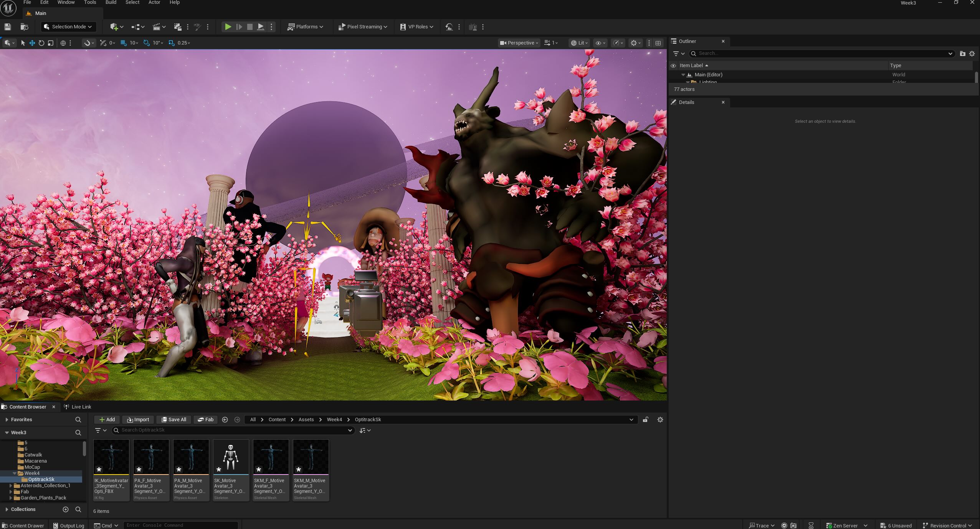Click the Play in Editor button
This screenshot has height=529, width=980.
coord(228,27)
